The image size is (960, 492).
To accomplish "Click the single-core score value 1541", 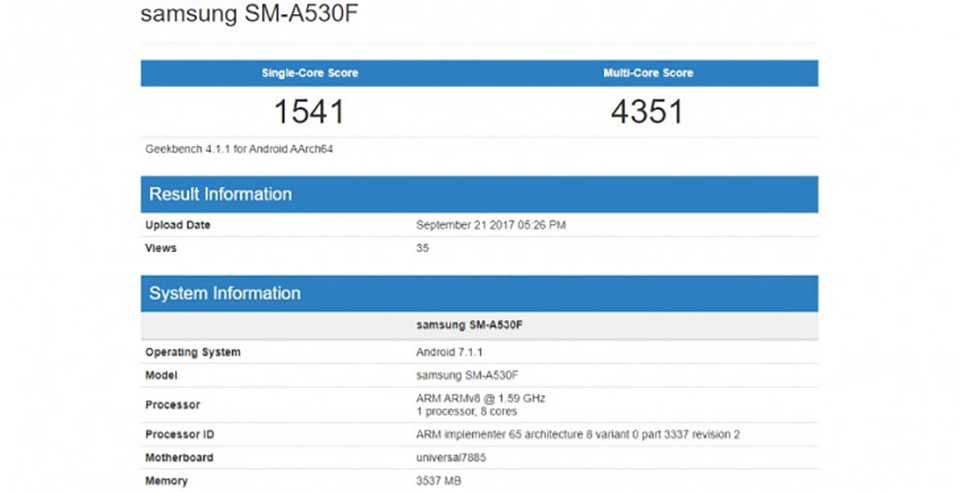I will [x=309, y=112].
